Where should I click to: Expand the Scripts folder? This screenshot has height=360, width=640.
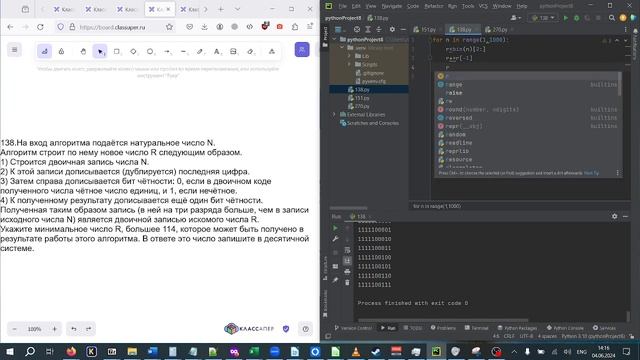point(349,64)
